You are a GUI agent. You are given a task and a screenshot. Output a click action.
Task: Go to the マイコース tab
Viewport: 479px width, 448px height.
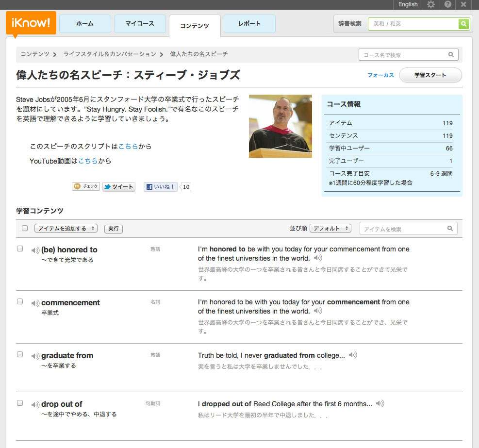pyautogui.click(x=140, y=23)
